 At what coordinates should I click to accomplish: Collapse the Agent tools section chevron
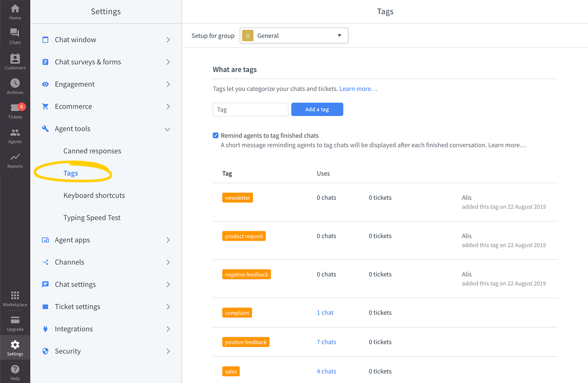tap(167, 130)
